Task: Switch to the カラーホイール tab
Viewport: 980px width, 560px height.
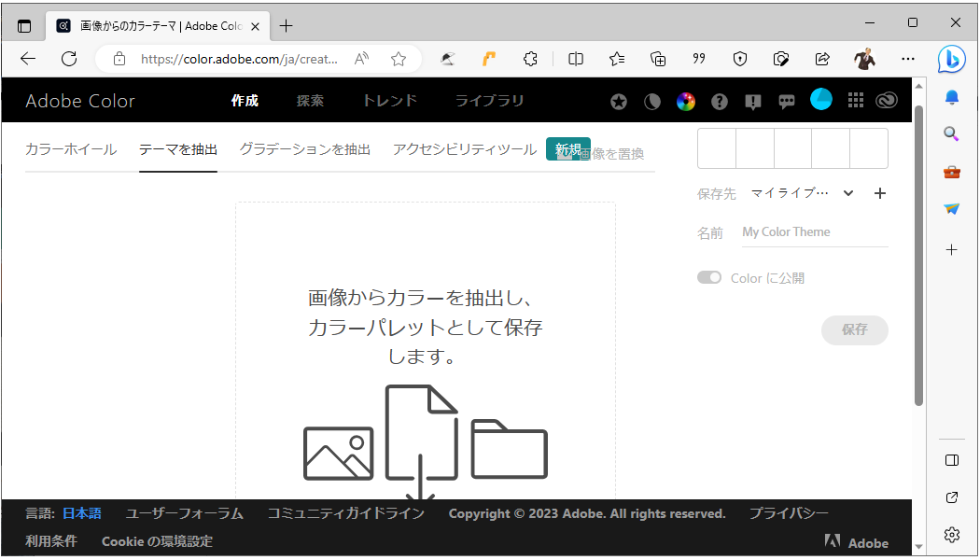Action: [71, 148]
